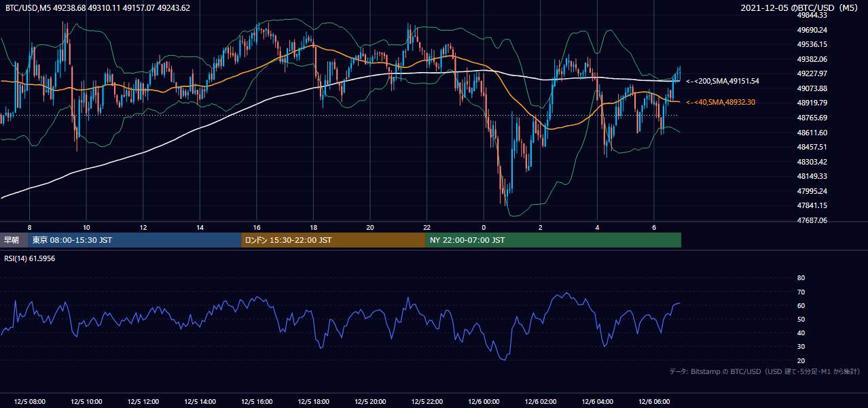Pick the 12/5 20:00 time label
Screen dimensions: 868x408
pos(370,402)
